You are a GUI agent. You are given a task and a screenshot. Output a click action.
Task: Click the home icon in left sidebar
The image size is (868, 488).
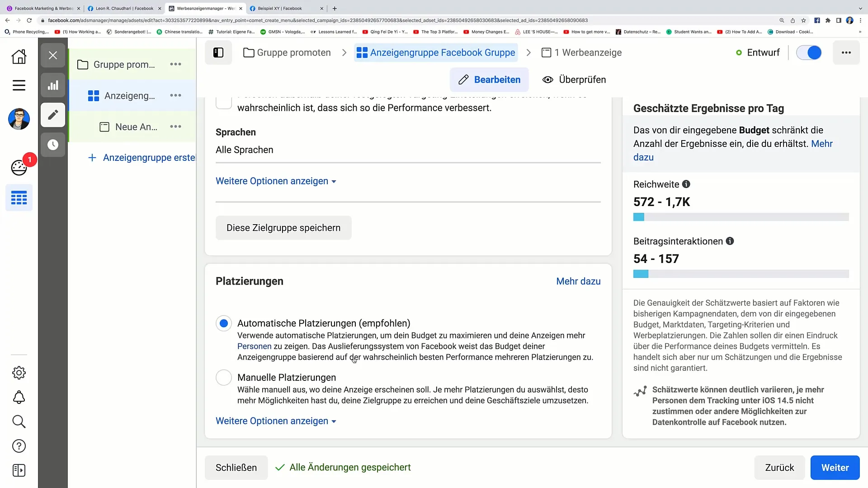(19, 56)
